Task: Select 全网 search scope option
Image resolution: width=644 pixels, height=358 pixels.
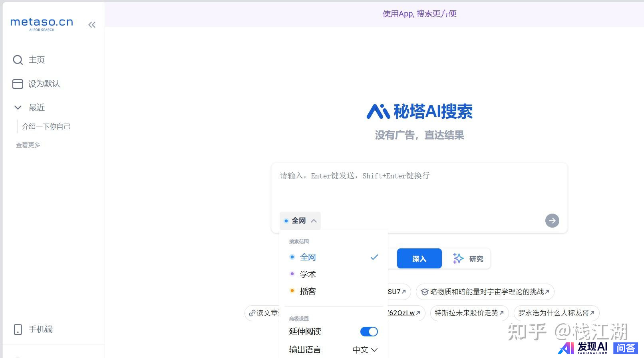Action: pos(334,257)
